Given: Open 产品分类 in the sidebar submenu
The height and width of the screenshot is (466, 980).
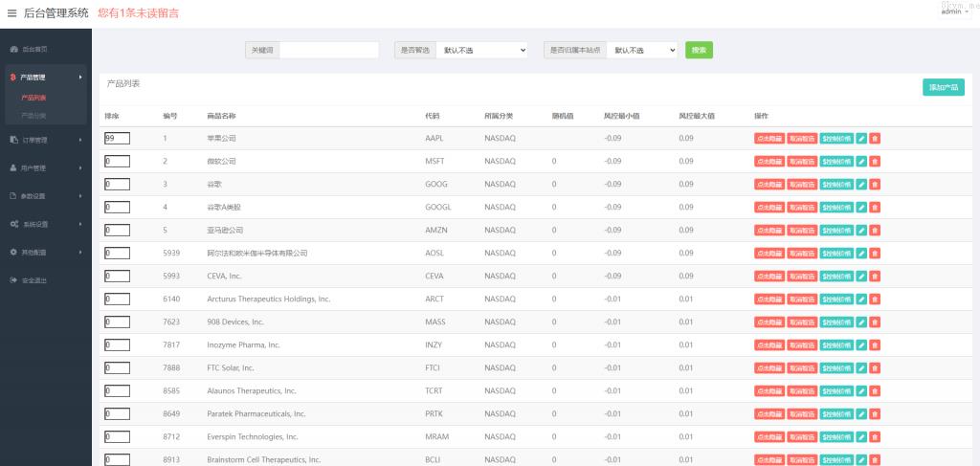Looking at the screenshot, I should (x=33, y=116).
